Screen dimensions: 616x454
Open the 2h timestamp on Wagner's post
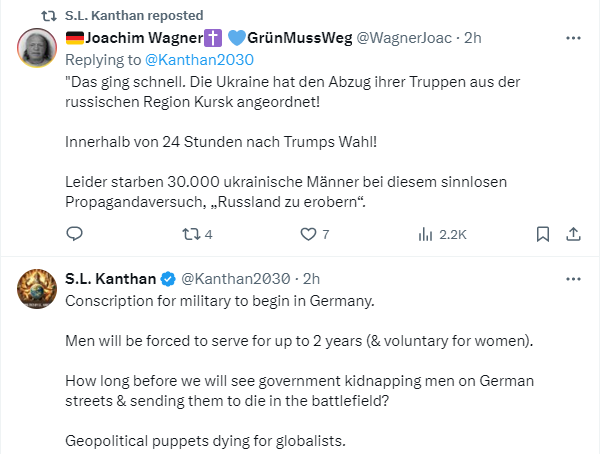pos(473,38)
